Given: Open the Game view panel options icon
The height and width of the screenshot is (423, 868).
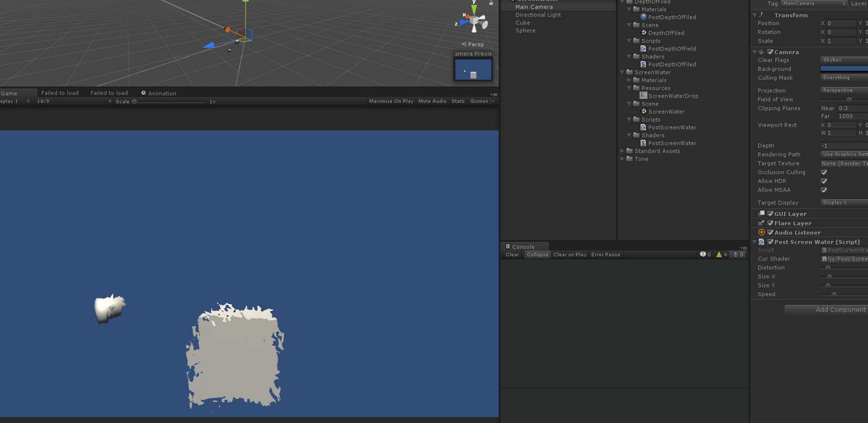Looking at the screenshot, I should (x=494, y=94).
